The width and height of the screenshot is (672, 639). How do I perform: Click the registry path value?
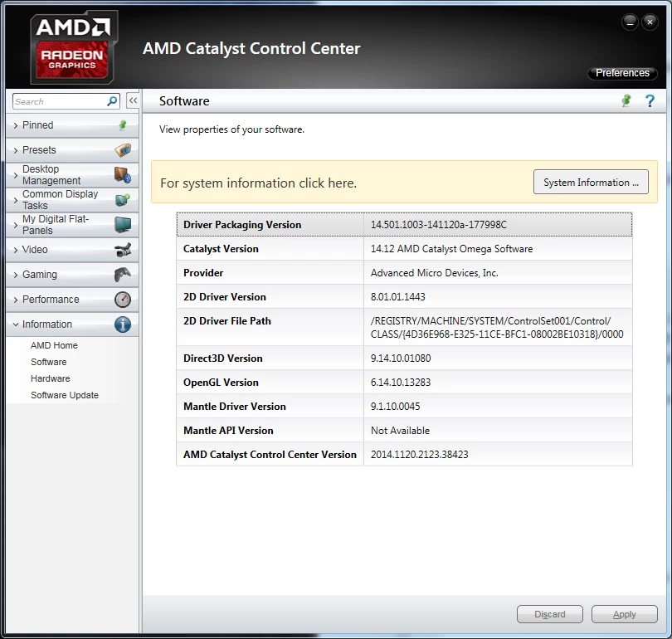point(497,328)
